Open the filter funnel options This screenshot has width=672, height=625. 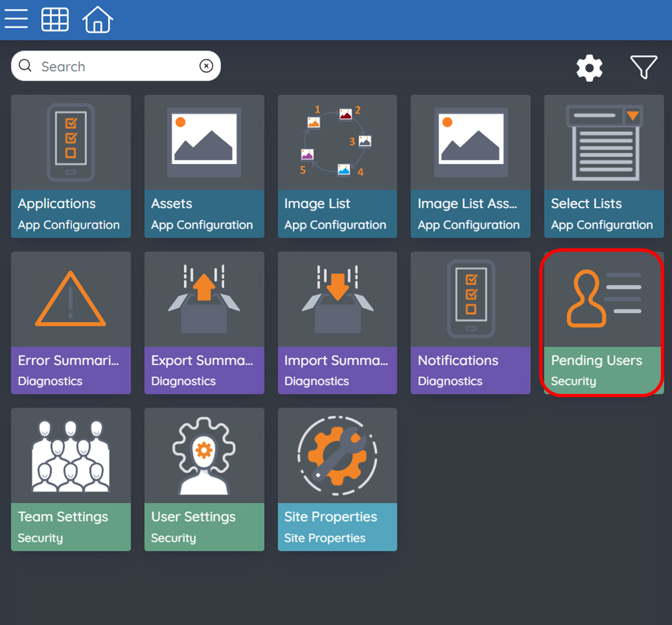point(644,67)
